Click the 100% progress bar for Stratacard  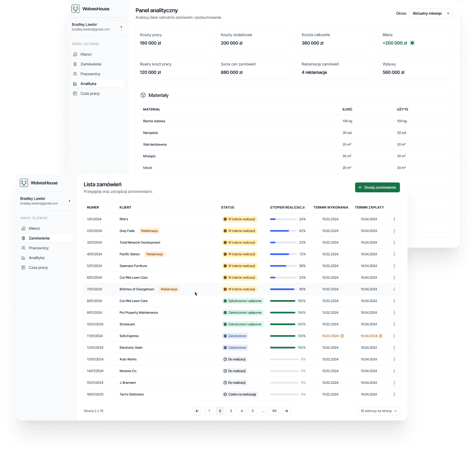pos(283,324)
